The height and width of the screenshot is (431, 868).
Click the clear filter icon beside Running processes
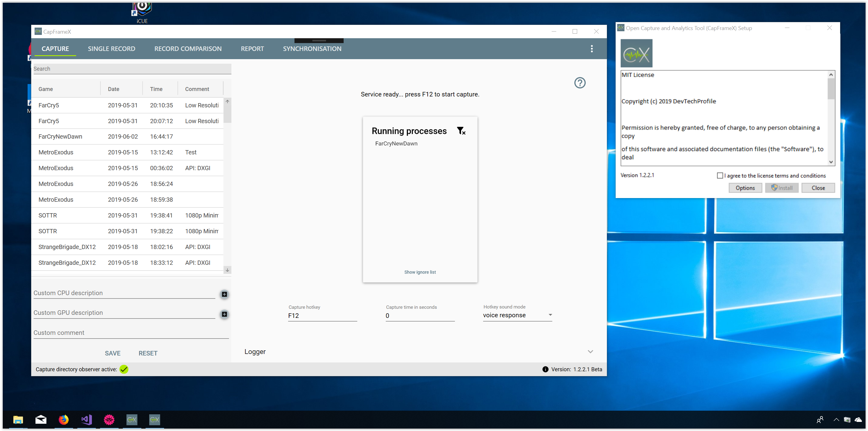click(461, 131)
